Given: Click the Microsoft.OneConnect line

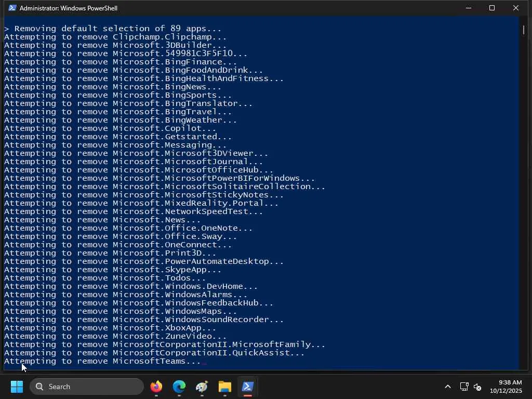Looking at the screenshot, I should pyautogui.click(x=118, y=245).
